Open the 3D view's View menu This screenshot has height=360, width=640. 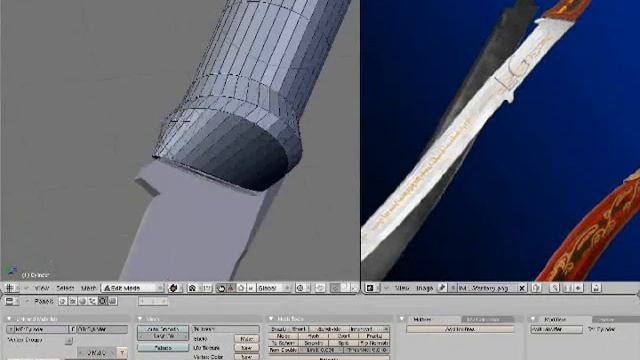pyautogui.click(x=41, y=288)
